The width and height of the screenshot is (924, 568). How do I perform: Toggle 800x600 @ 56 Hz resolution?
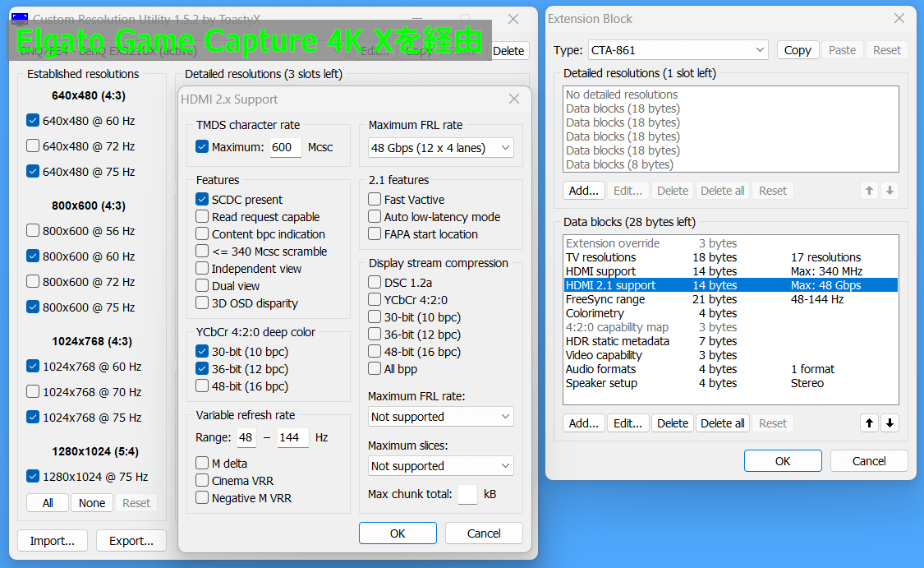pyautogui.click(x=33, y=231)
